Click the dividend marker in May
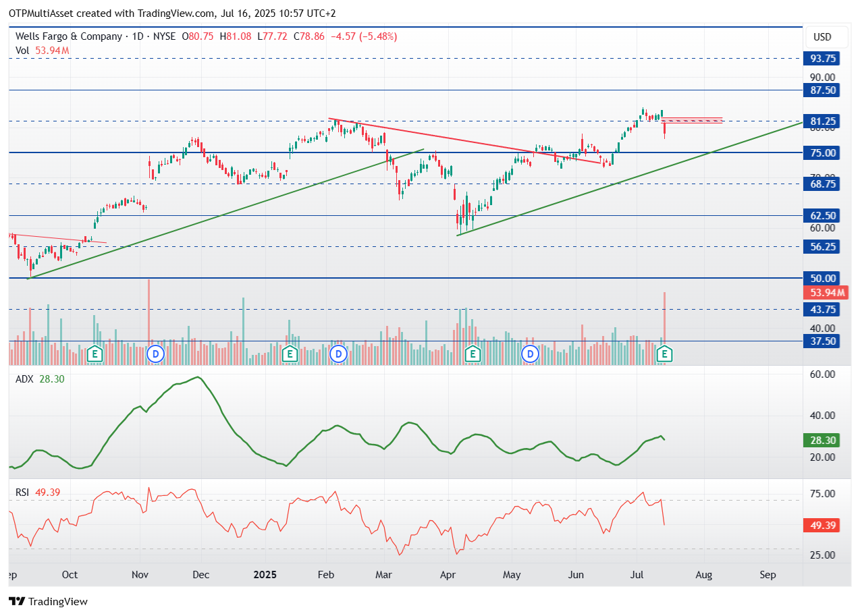The height and width of the screenshot is (616, 860). click(531, 354)
